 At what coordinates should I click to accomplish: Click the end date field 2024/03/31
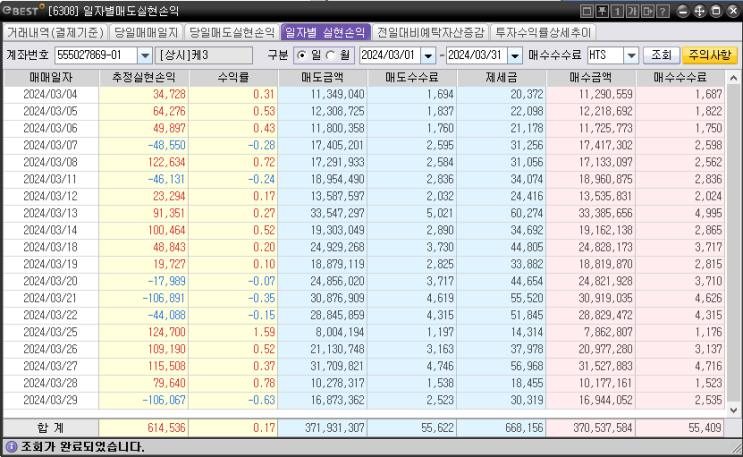tap(477, 55)
